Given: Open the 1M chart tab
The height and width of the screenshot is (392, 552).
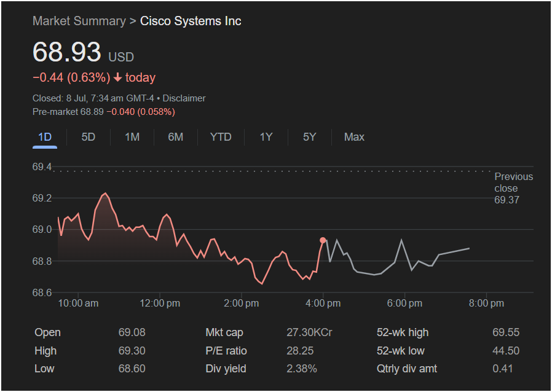Looking at the screenshot, I should (x=132, y=137).
